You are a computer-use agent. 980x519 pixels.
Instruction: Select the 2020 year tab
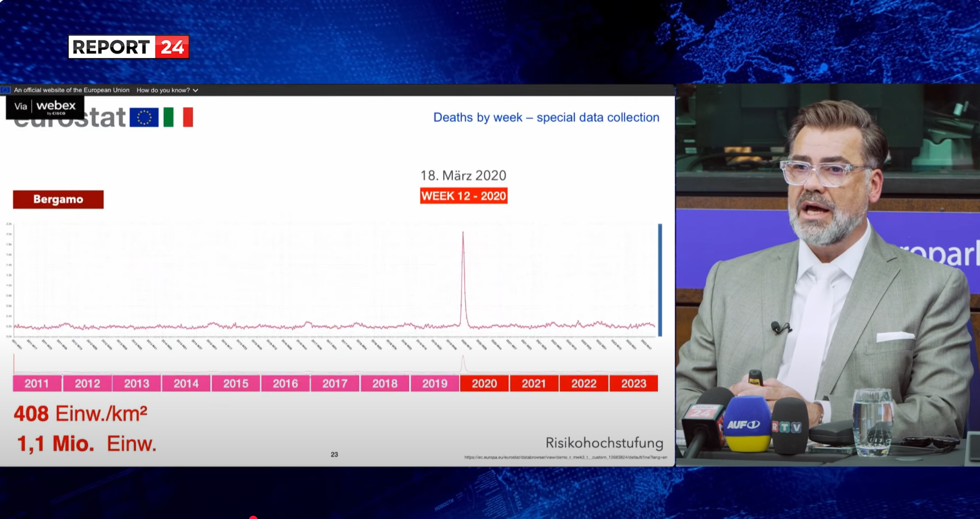tap(484, 384)
